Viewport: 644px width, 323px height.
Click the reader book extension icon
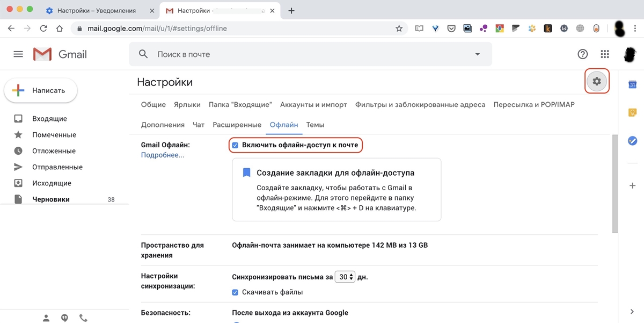point(419,28)
